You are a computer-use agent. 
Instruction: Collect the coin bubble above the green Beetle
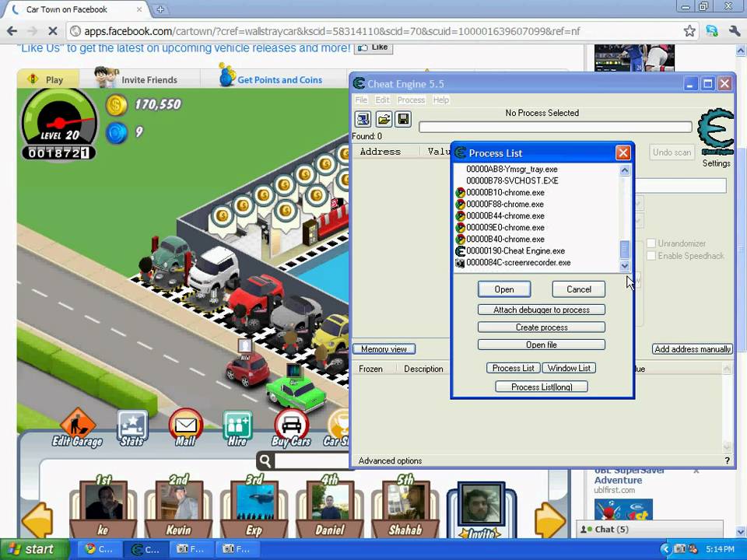[222, 217]
